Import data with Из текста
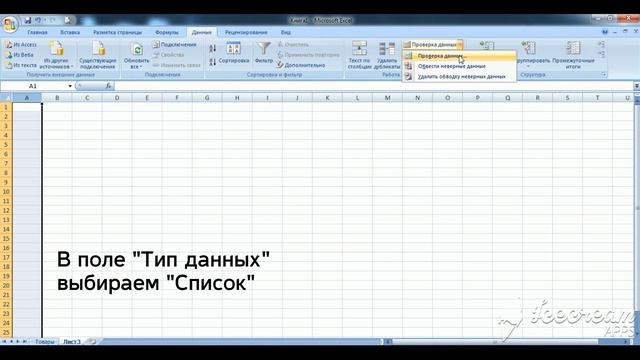Viewport: 640px width, 360px height. 21,65
